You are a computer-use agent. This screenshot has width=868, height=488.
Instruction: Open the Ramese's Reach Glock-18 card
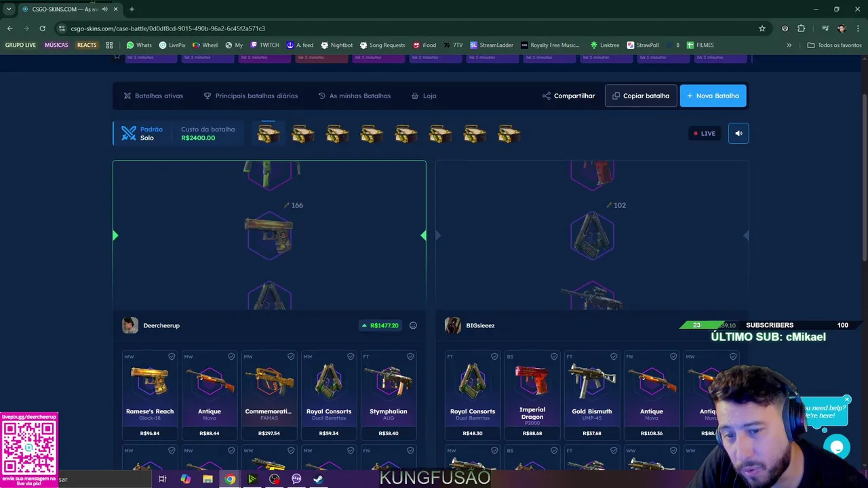pos(150,395)
